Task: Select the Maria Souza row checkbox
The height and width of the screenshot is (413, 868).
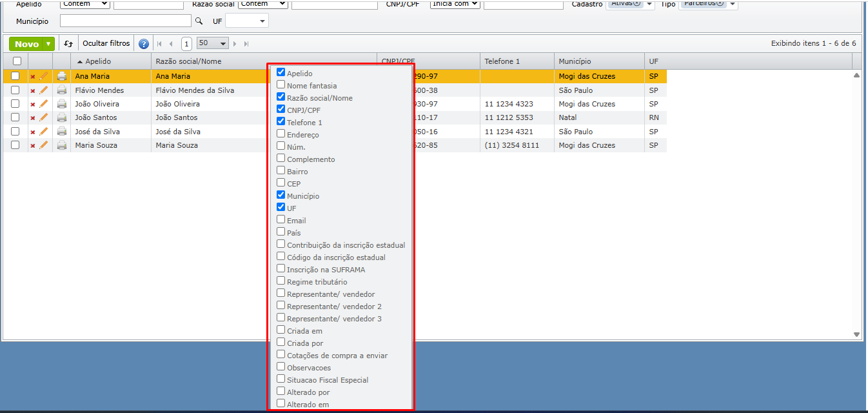Action: click(x=15, y=145)
